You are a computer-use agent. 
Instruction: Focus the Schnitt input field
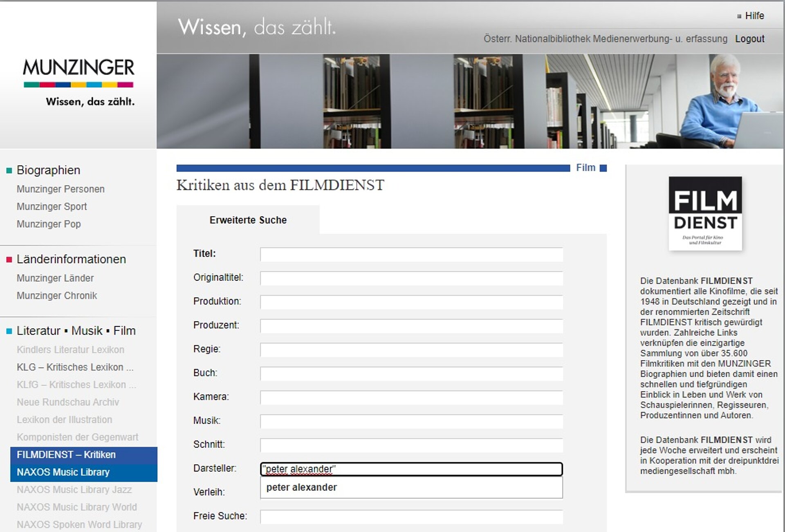click(x=411, y=445)
